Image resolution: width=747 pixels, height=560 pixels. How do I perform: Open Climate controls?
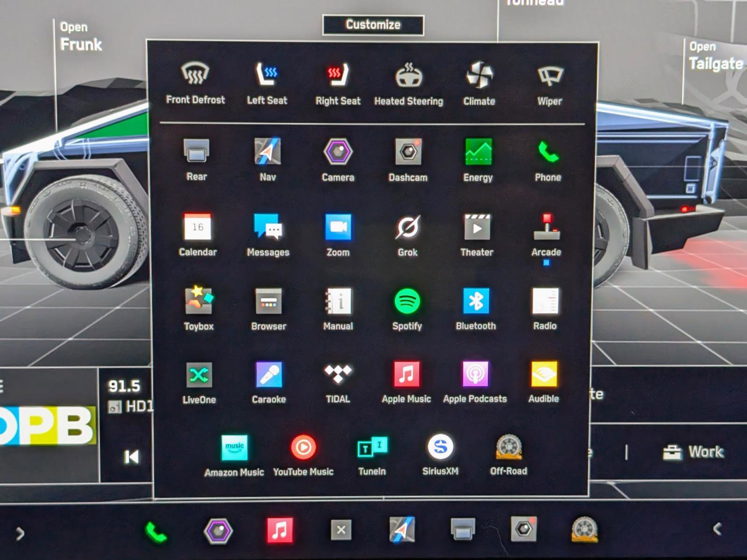coord(479,84)
